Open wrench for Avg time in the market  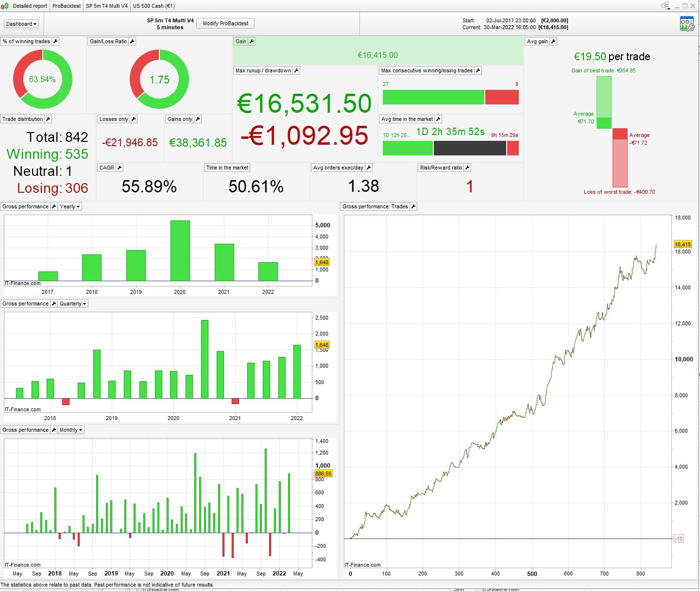tap(438, 119)
